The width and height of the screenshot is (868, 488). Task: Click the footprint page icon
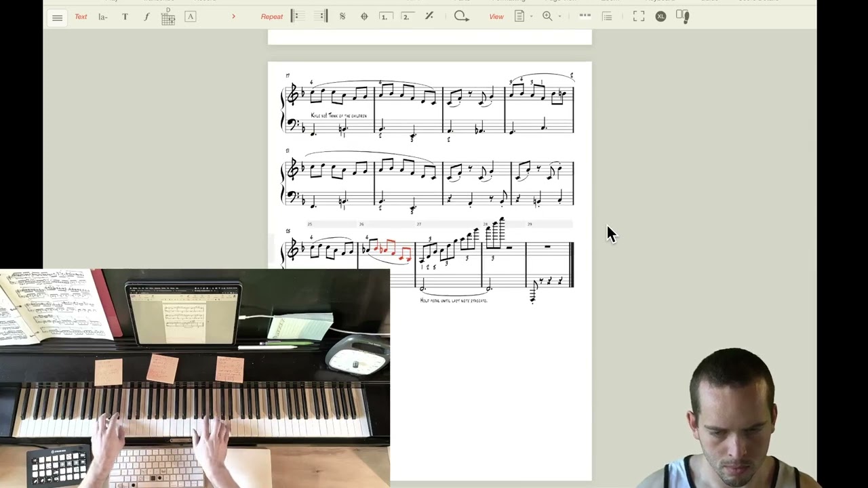pos(683,16)
